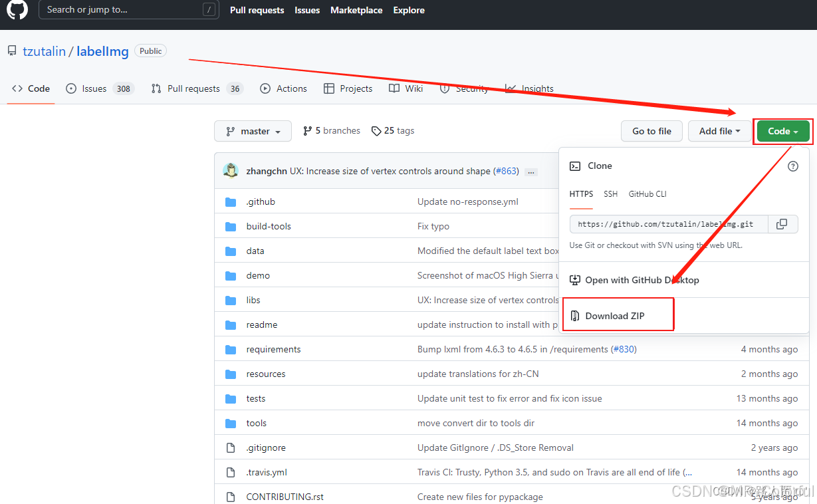Open the Wiki tab
This screenshot has width=817, height=504.
click(406, 88)
